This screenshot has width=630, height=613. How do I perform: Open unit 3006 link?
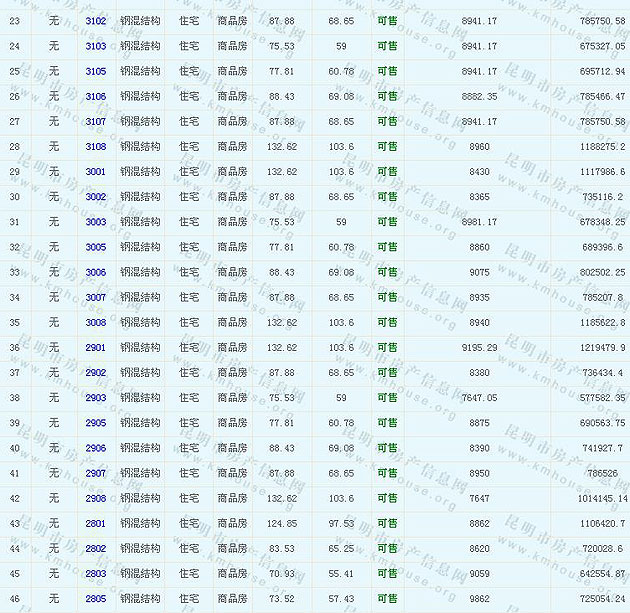point(96,272)
